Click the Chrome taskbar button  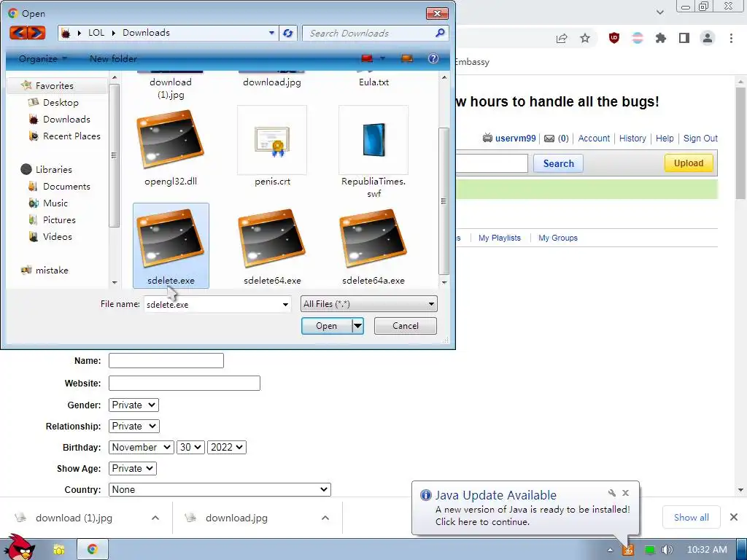point(93,549)
